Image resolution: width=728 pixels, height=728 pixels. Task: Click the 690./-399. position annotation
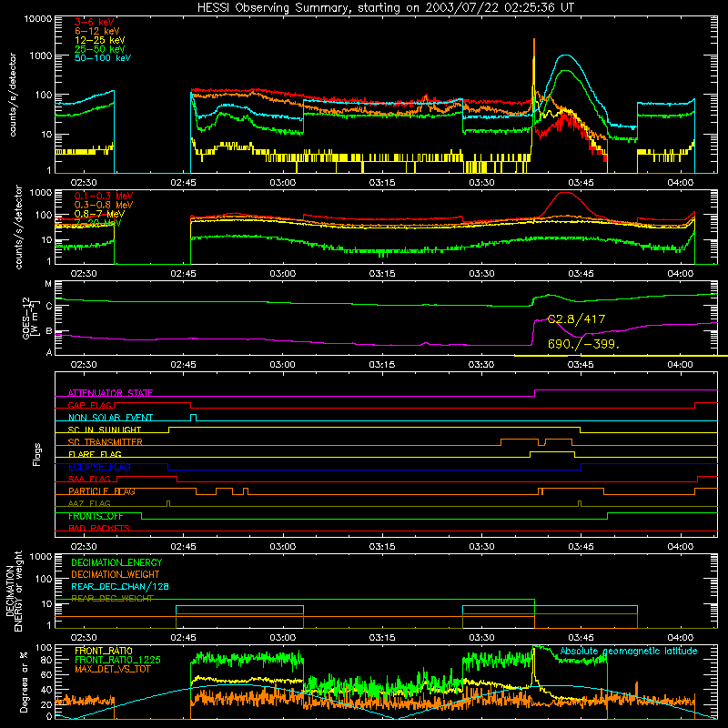583,344
